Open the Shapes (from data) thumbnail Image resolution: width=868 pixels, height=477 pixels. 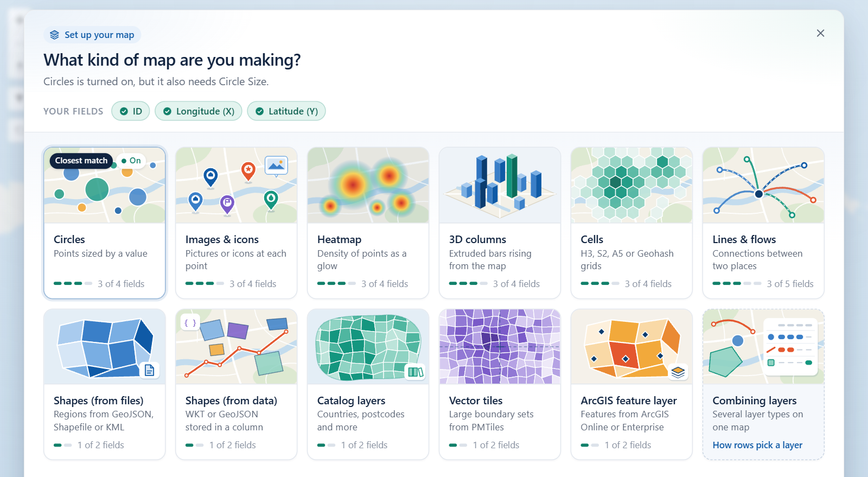(x=237, y=347)
